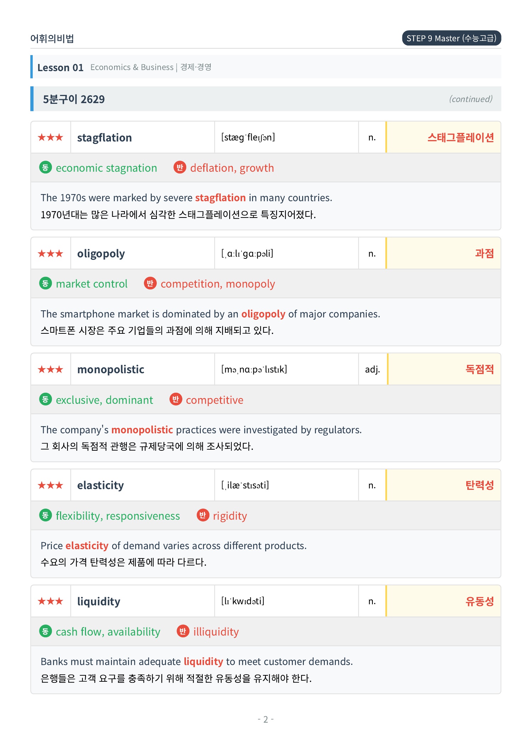532x756 pixels.
Task: Click the page number 2 footer
Action: coord(265,719)
